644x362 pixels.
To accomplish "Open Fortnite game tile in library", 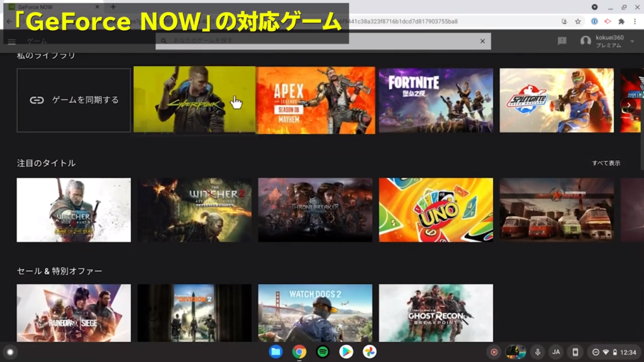I will tap(436, 100).
